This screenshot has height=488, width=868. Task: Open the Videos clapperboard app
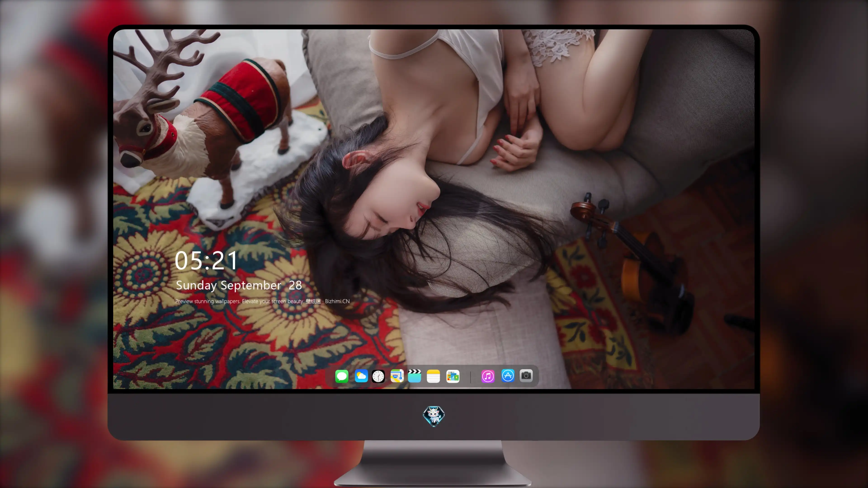pyautogui.click(x=415, y=376)
